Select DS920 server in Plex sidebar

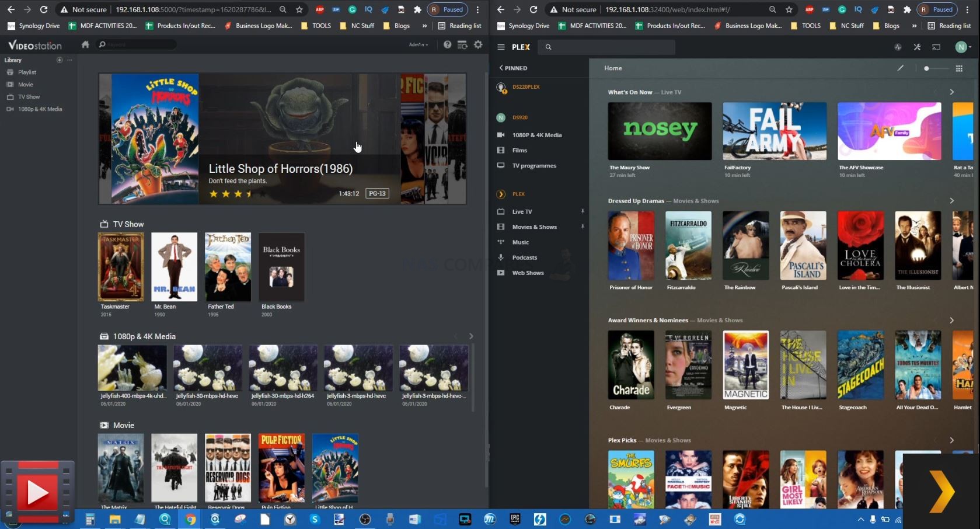tap(519, 117)
